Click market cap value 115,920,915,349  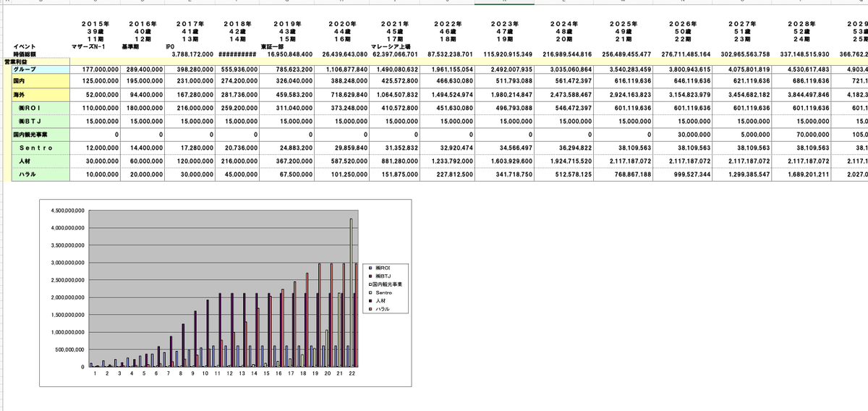pyautogui.click(x=508, y=54)
